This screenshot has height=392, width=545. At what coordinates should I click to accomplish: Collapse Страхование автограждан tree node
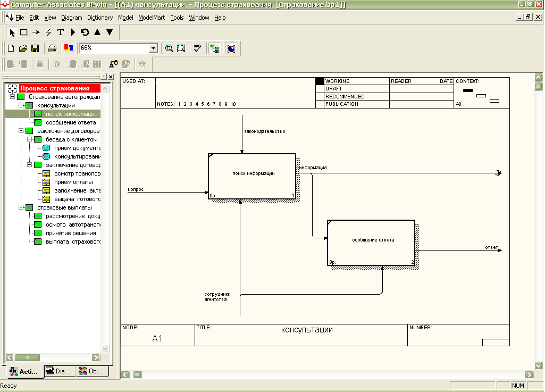(x=13, y=97)
